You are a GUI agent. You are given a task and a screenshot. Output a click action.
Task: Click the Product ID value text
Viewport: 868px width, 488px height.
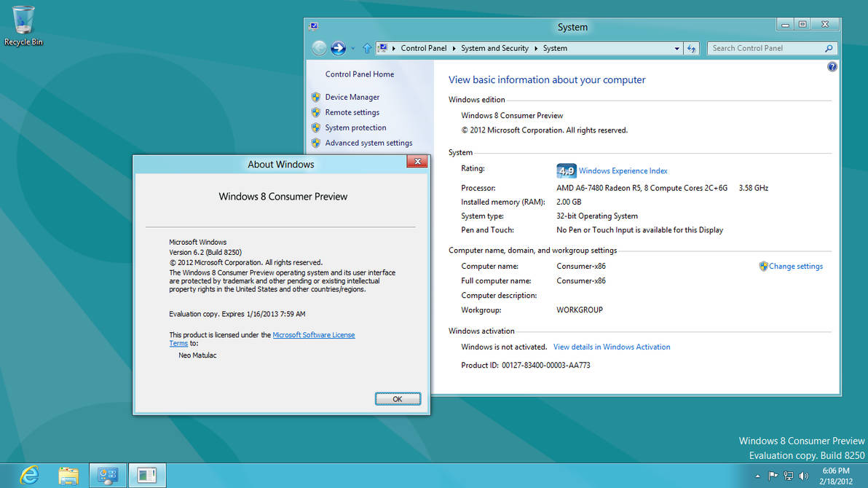(x=546, y=366)
